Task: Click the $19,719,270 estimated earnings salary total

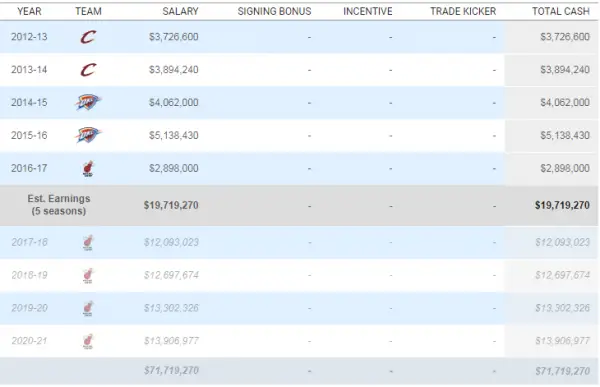Action: tap(171, 205)
